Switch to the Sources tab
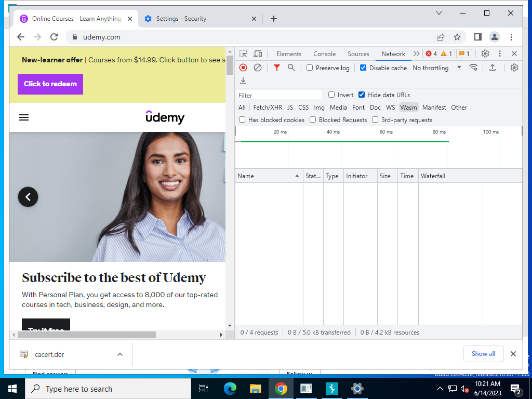The image size is (532, 399). pos(358,54)
